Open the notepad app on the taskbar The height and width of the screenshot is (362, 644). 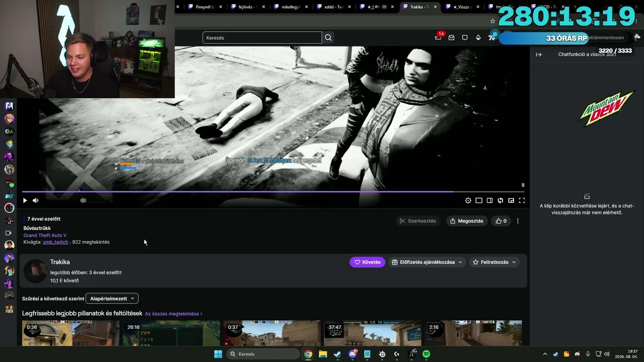coord(367,354)
